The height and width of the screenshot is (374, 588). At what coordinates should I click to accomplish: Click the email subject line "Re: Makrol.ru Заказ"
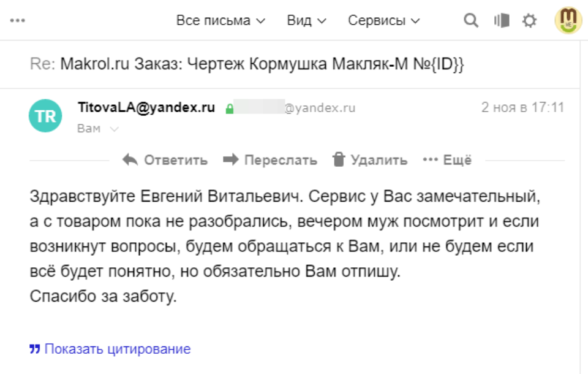(246, 64)
